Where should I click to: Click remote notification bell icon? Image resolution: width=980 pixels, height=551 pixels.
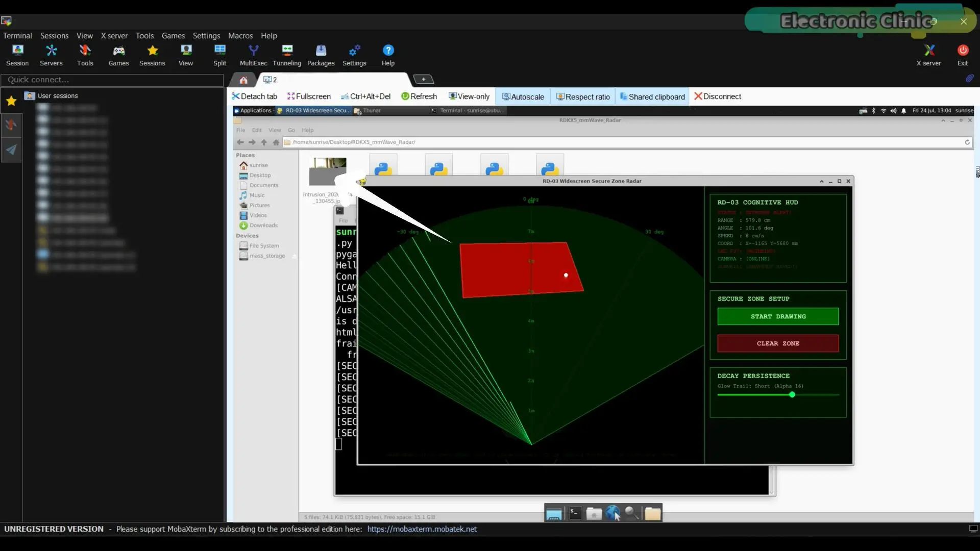click(903, 111)
